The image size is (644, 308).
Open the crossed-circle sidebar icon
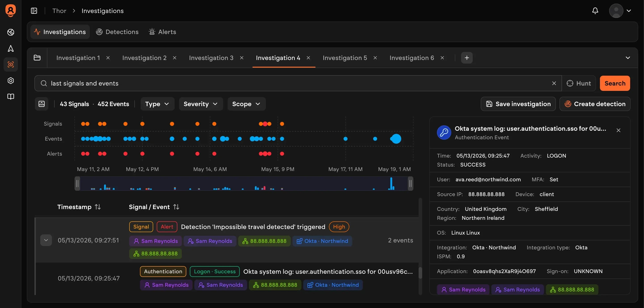coord(11,32)
